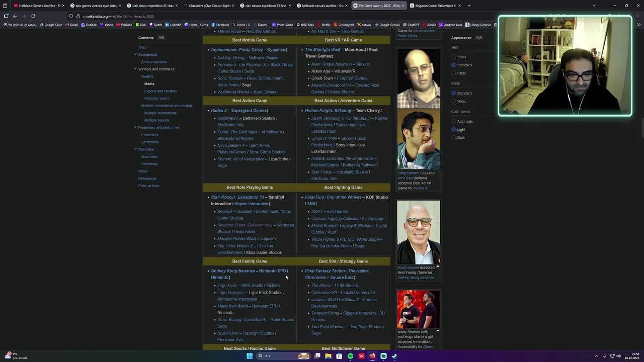Open the Crunchyroll bookmark

pos(343,25)
